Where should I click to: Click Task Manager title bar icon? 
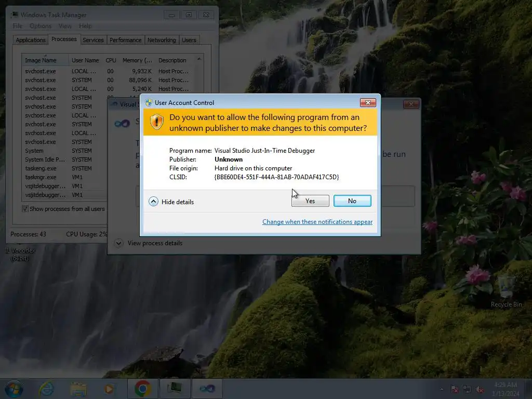(15, 15)
